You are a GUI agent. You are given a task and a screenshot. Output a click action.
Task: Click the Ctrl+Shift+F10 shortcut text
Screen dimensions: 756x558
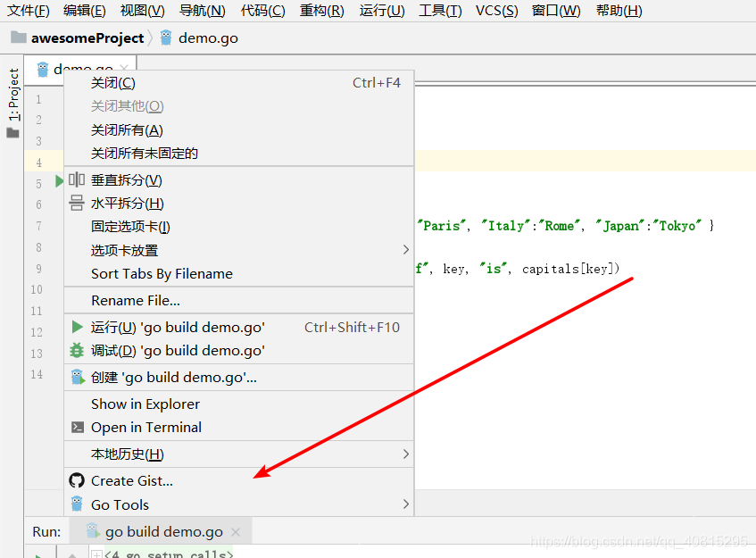(352, 328)
